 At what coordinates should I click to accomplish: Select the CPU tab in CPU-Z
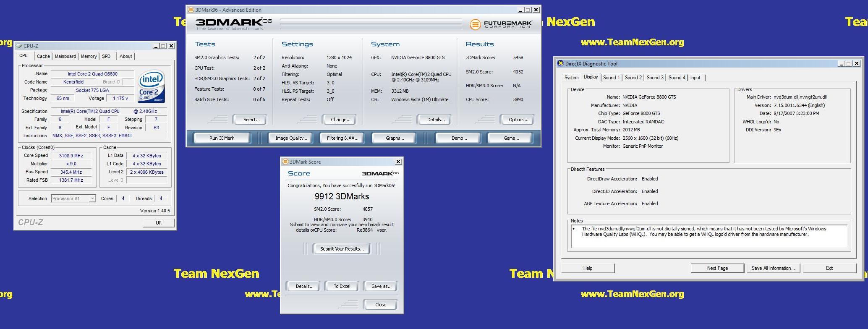(24, 55)
